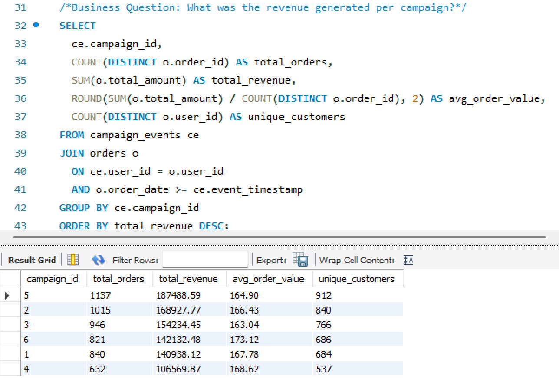This screenshot has width=559, height=392.
Task: Click the blue statement marker on line 32
Action: pyautogui.click(x=36, y=25)
